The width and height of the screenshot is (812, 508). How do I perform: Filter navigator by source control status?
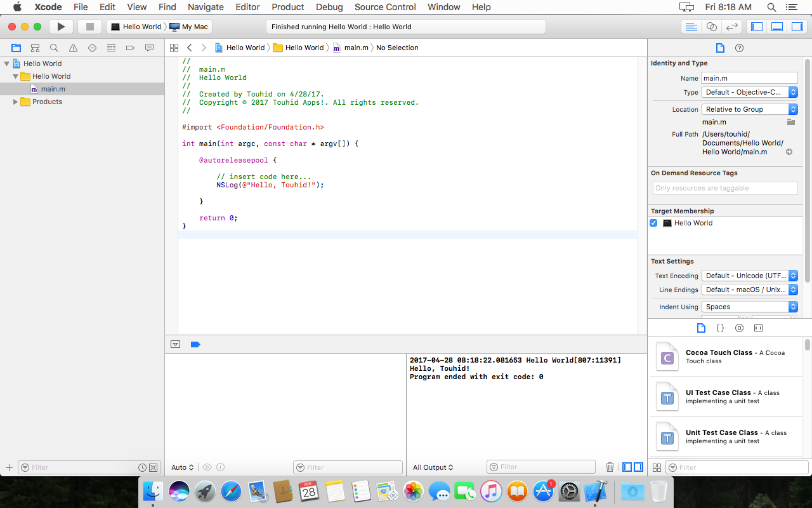[x=153, y=467]
